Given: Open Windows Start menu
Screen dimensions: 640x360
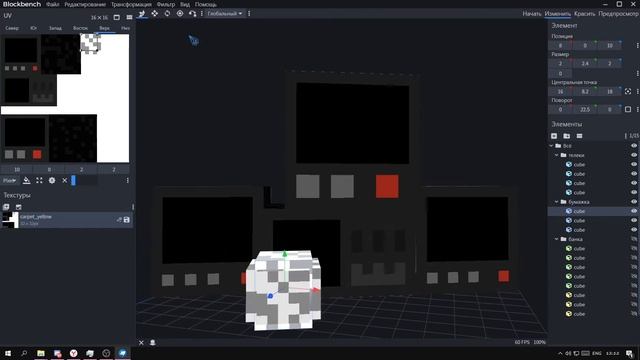Looking at the screenshot, I should point(8,353).
